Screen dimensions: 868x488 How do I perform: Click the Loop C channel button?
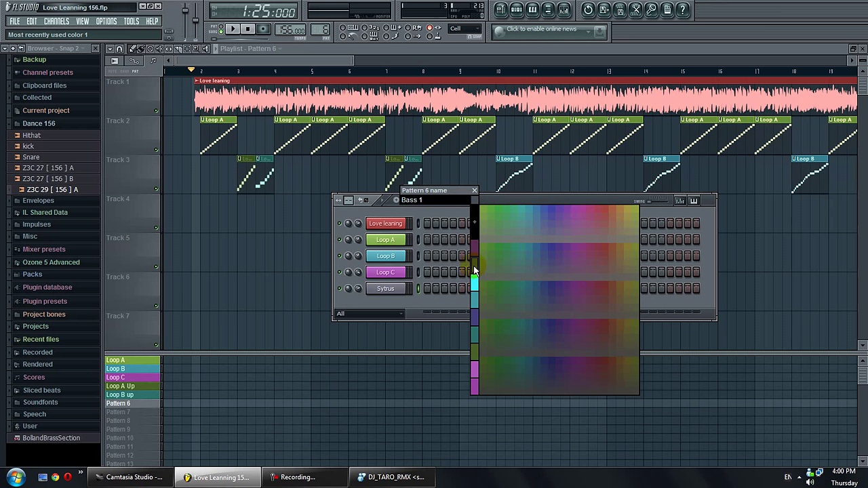coord(385,272)
